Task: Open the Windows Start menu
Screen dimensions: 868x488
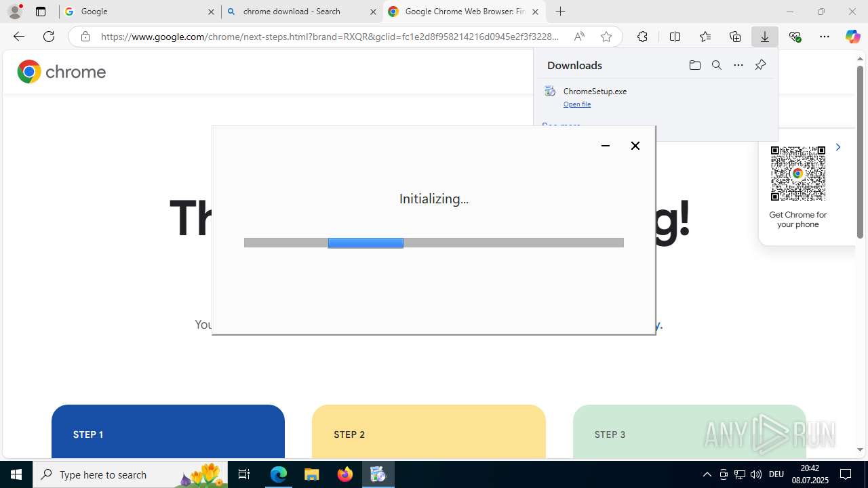Action: tap(16, 474)
